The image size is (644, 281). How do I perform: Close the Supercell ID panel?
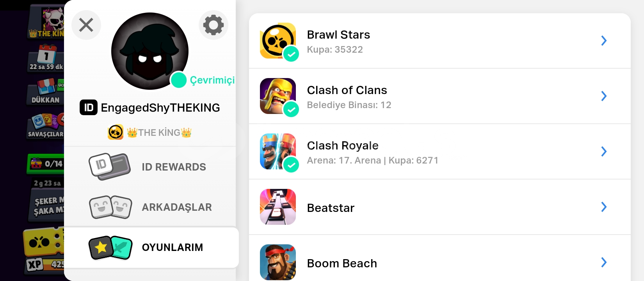[86, 25]
